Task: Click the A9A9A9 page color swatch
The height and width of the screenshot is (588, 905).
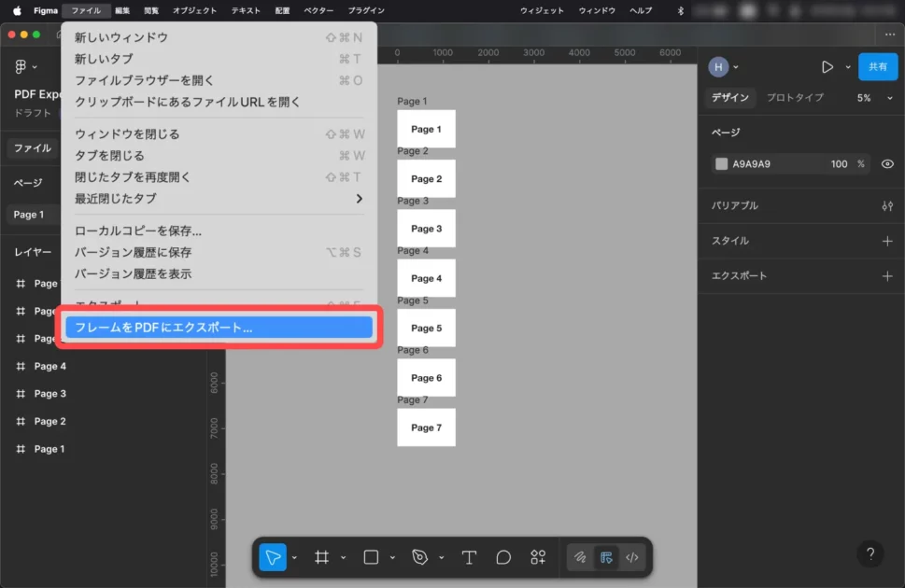Action: click(721, 164)
